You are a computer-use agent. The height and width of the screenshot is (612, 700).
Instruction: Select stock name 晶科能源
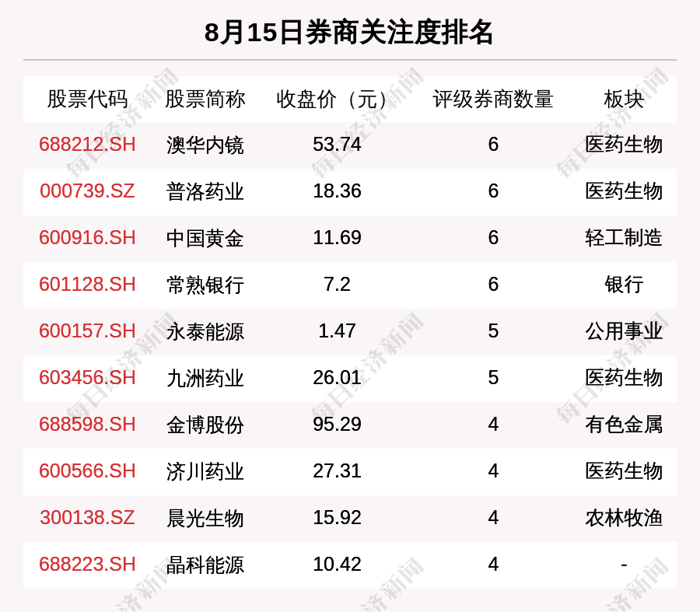point(205,565)
